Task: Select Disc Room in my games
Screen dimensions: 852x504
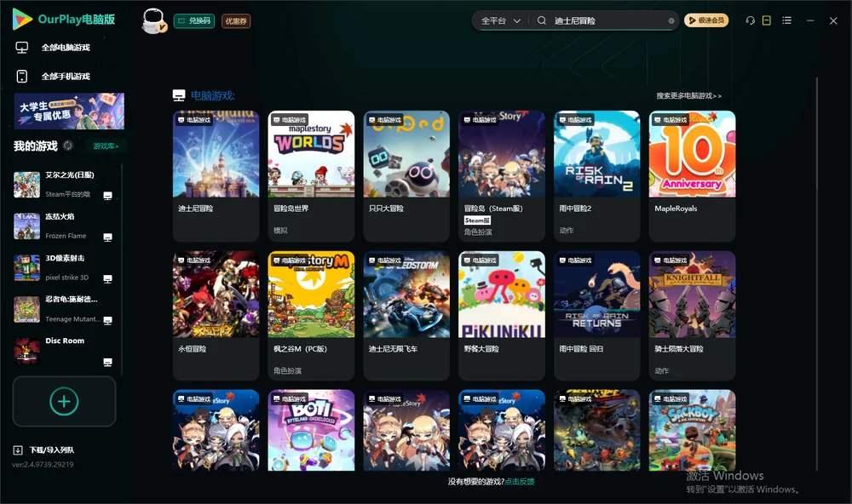Action: tap(64, 350)
